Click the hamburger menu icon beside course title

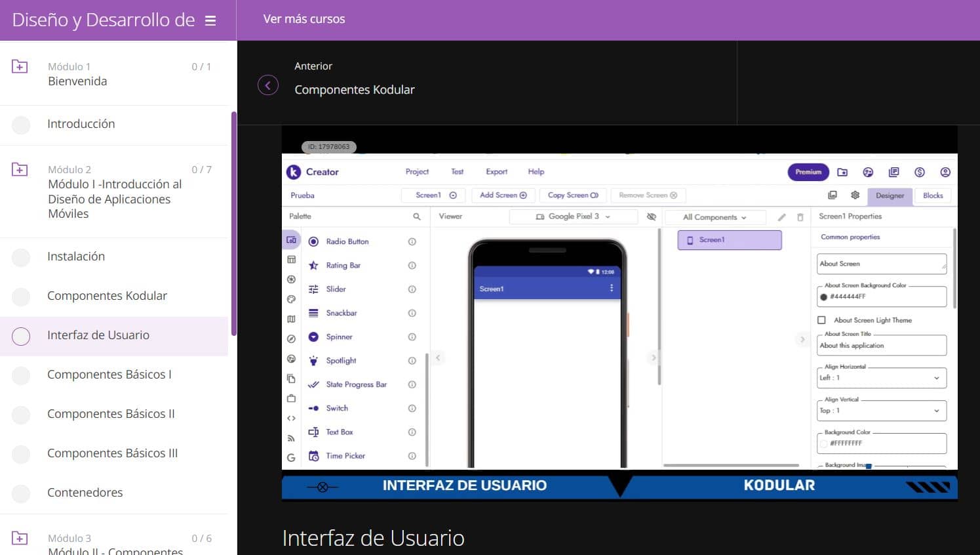[x=210, y=21]
